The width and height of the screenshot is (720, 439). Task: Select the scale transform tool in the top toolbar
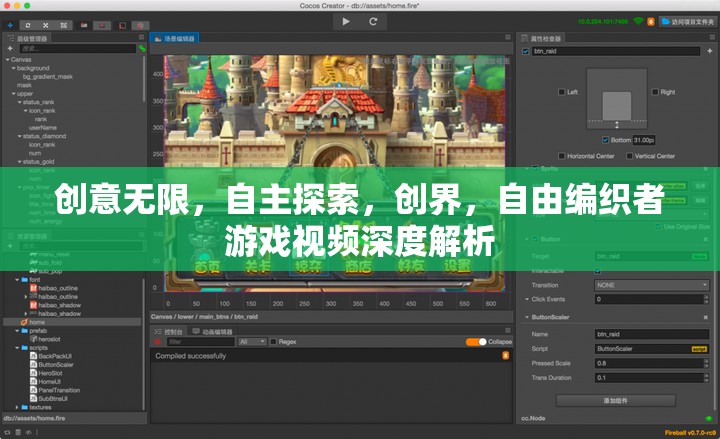tap(46, 25)
